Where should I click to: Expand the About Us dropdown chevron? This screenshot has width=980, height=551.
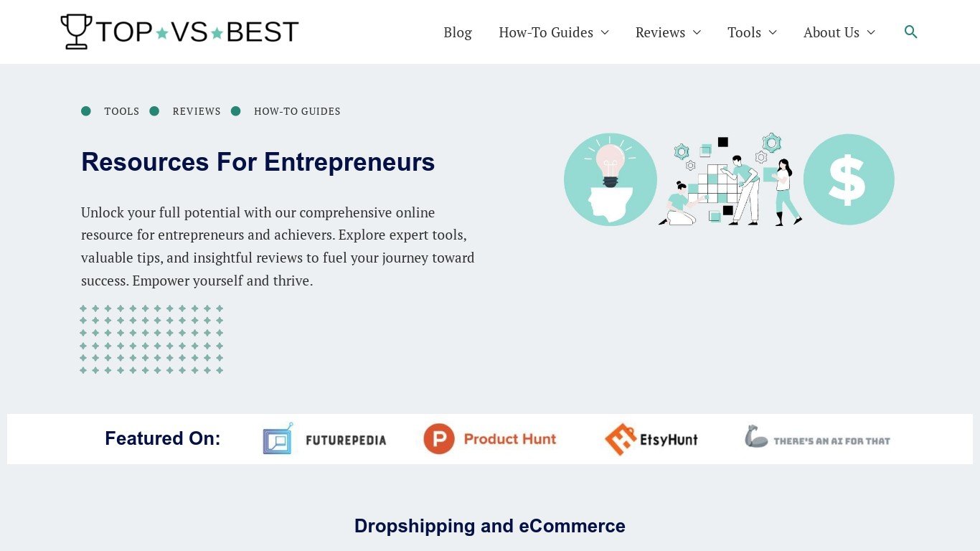pyautogui.click(x=871, y=32)
